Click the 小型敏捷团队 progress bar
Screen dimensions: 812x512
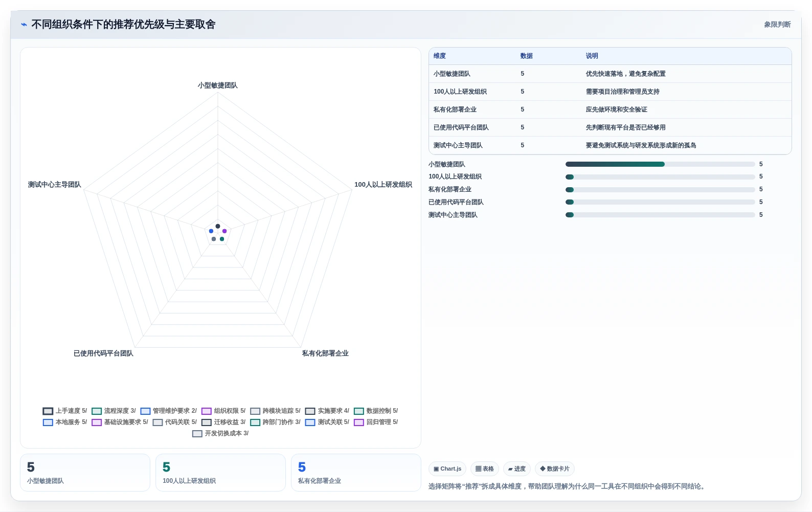point(660,164)
